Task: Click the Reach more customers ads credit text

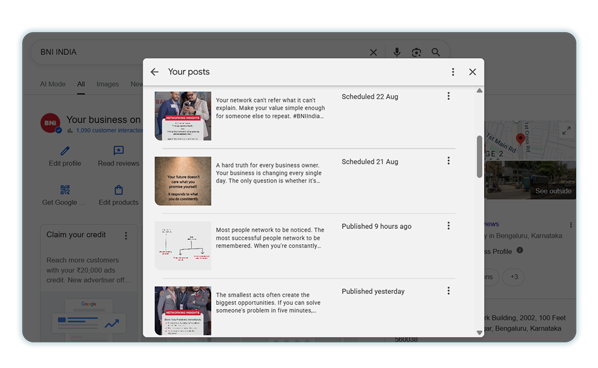Action: tap(88, 270)
